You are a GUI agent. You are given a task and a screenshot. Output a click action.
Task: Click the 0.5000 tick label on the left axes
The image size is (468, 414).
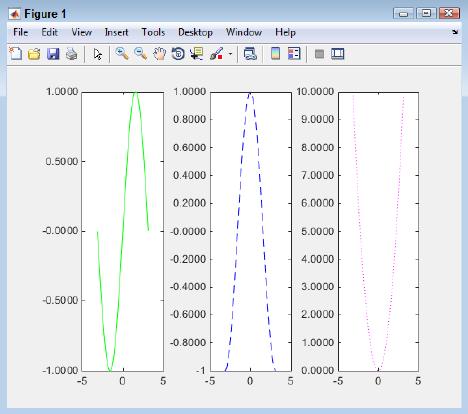(62, 161)
